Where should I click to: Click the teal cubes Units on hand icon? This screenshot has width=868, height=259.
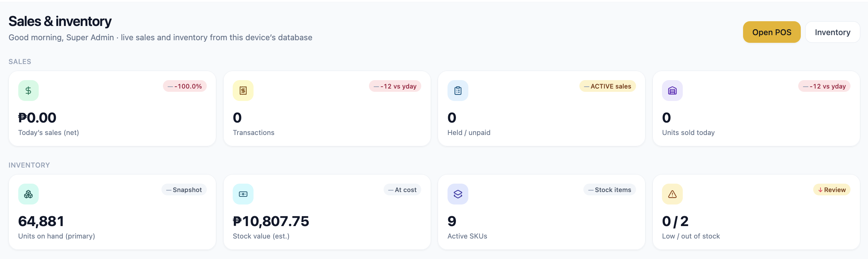coord(28,194)
